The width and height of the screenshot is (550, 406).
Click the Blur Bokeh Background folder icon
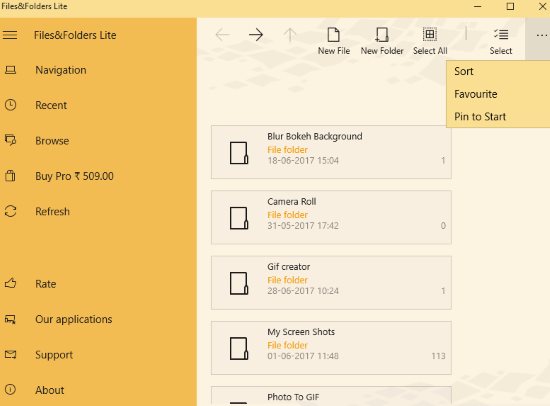point(239,153)
